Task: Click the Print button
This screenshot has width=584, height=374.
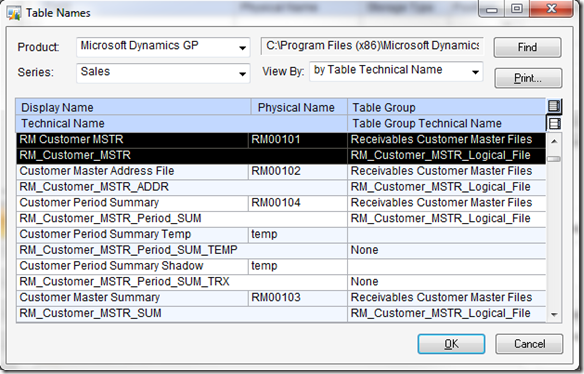Action: [528, 78]
